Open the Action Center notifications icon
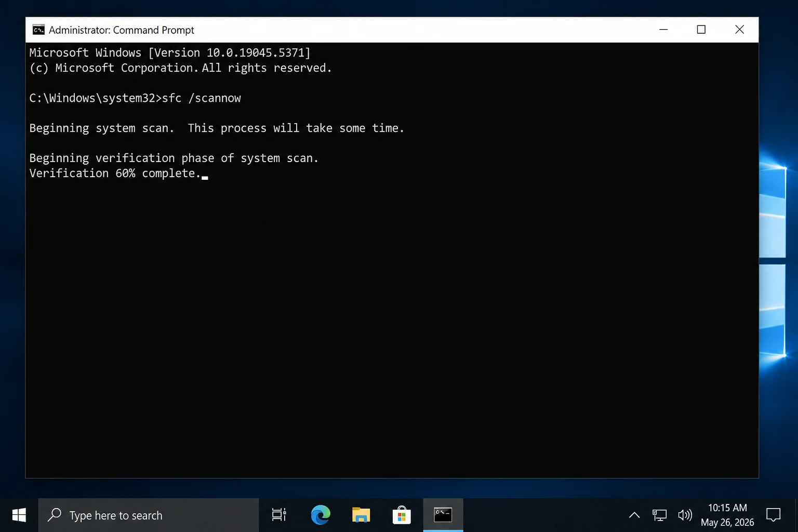Image resolution: width=798 pixels, height=532 pixels. (x=774, y=515)
